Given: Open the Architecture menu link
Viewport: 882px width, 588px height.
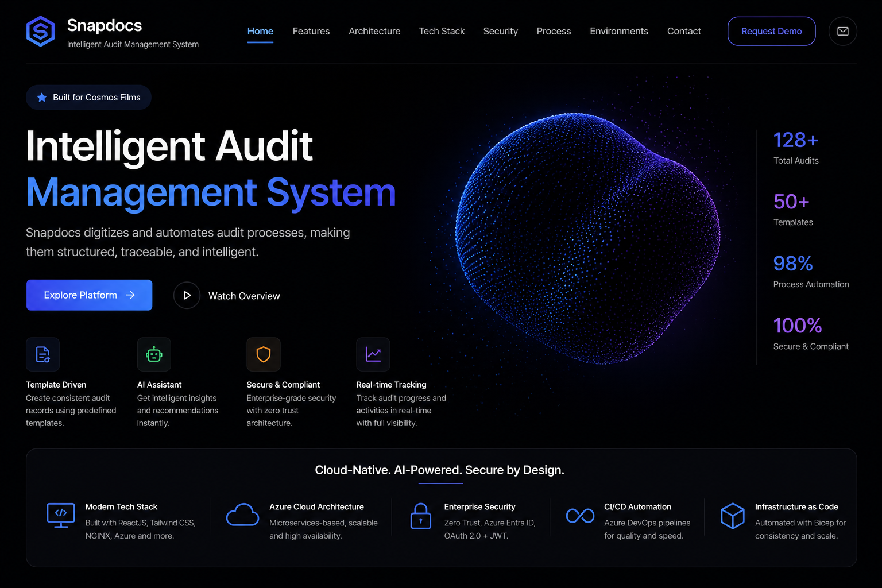Looking at the screenshot, I should [374, 31].
